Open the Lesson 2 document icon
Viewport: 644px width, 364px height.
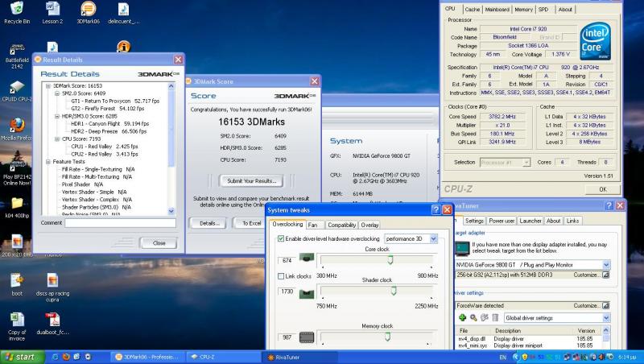[x=52, y=8]
